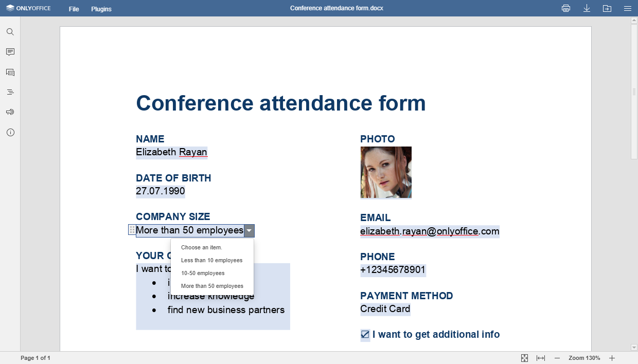Click the document title 'Conference attendance form.docx'

click(x=336, y=8)
